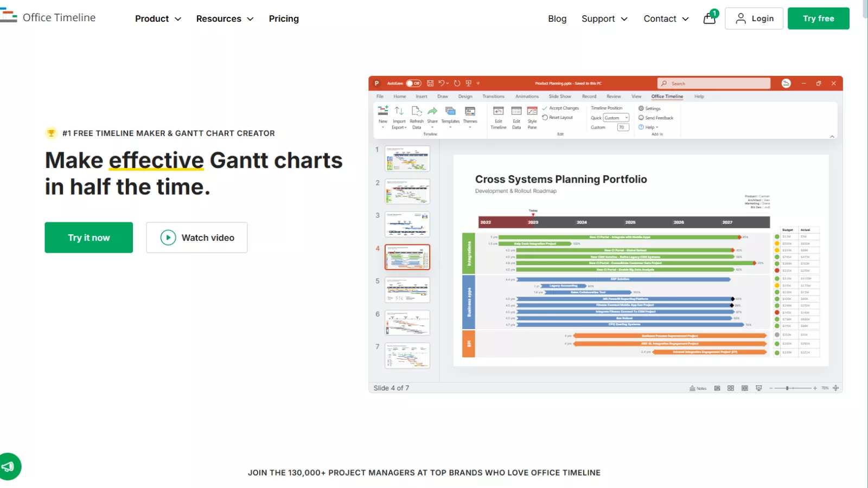Click the Save icon in title bar
Image resolution: width=868 pixels, height=488 pixels.
pos(430,84)
